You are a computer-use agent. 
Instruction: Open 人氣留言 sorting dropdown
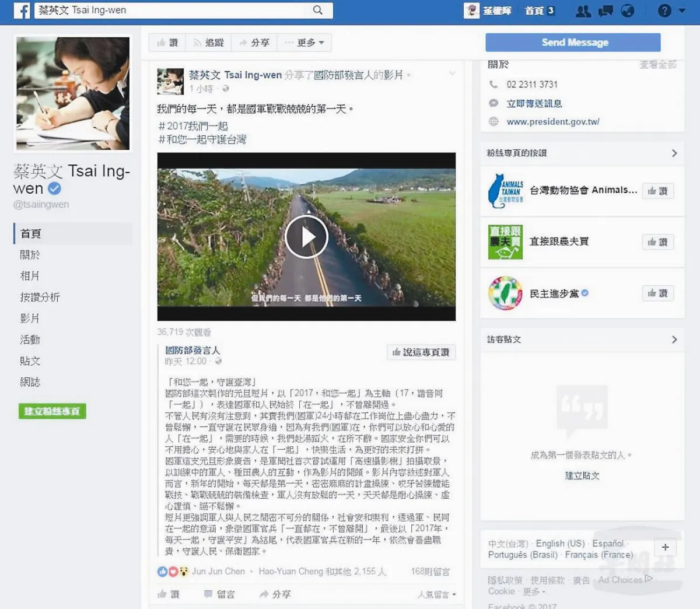[436, 595]
